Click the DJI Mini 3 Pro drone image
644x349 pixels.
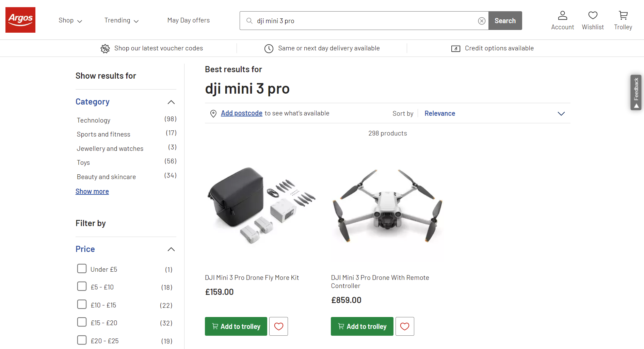[x=388, y=205]
